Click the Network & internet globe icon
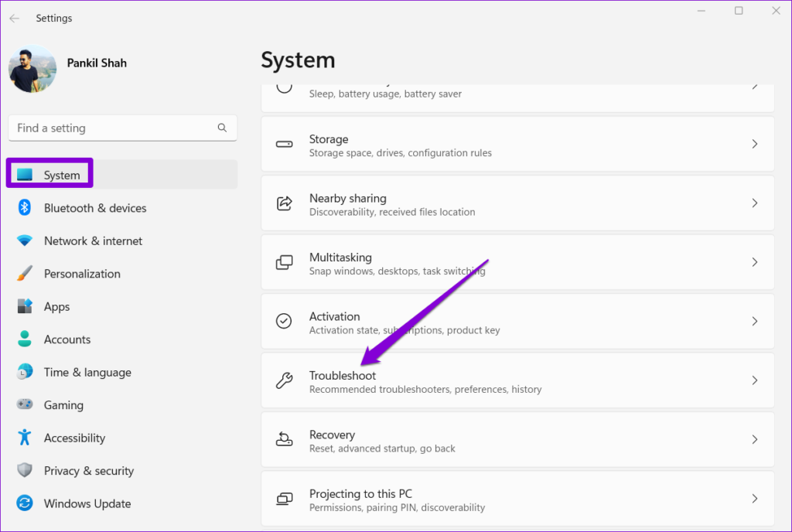Viewport: 792px width, 532px height. pyautogui.click(x=24, y=240)
